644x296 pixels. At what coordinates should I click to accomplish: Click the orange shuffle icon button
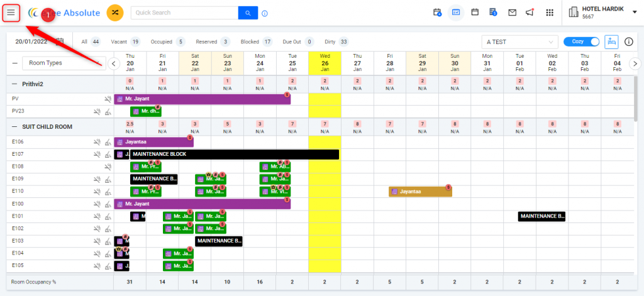(x=114, y=13)
